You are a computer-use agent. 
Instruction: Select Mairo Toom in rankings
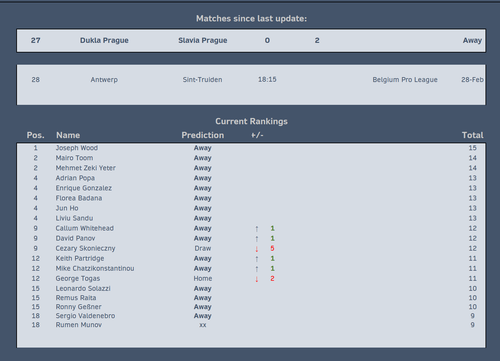74,158
